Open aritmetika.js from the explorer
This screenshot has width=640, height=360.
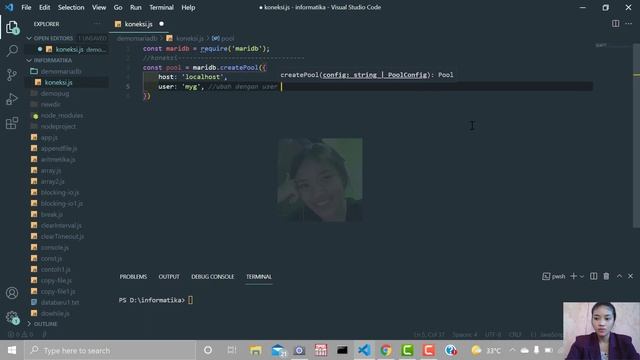point(58,160)
